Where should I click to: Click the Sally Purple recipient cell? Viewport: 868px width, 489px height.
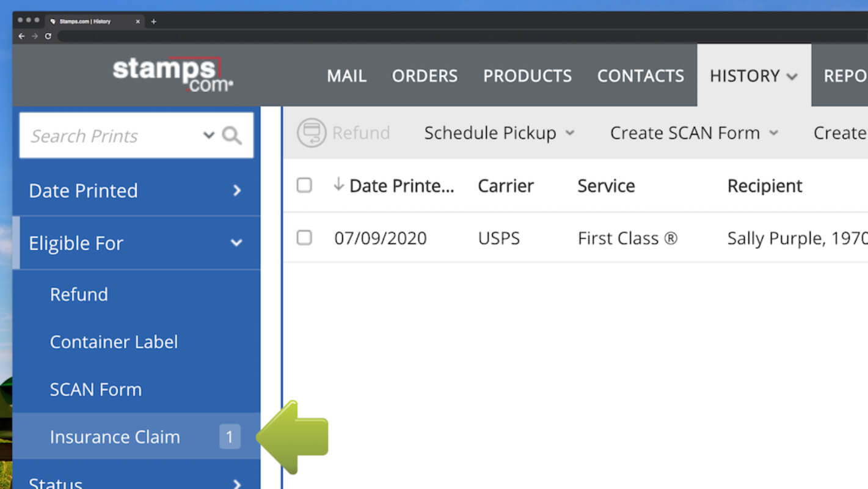point(797,238)
